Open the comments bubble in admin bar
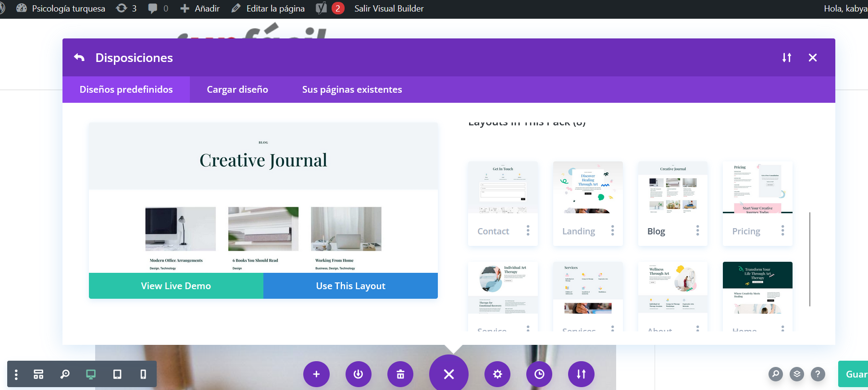Viewport: 868px width, 390px height. point(158,9)
